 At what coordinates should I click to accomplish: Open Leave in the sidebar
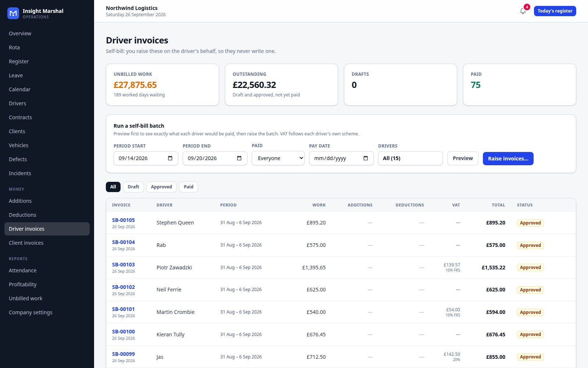pos(47,75)
